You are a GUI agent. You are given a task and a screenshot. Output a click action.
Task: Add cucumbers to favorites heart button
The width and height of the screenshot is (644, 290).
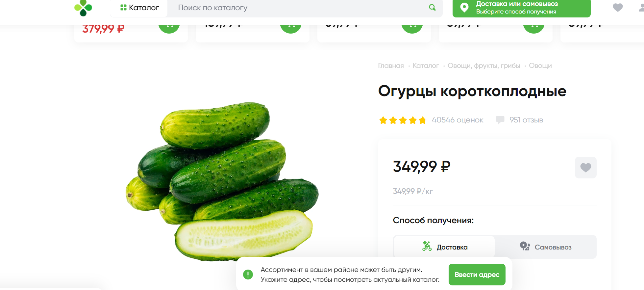[585, 168]
